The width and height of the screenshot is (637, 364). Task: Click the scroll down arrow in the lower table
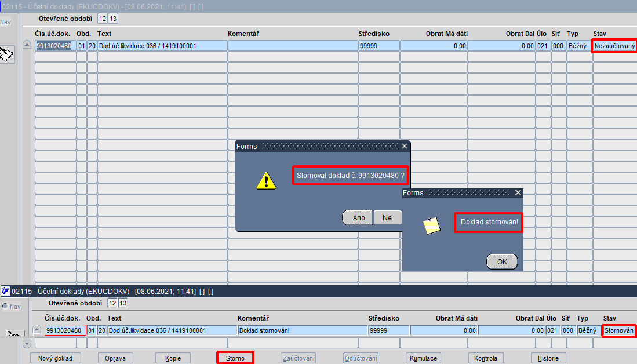[x=27, y=343]
